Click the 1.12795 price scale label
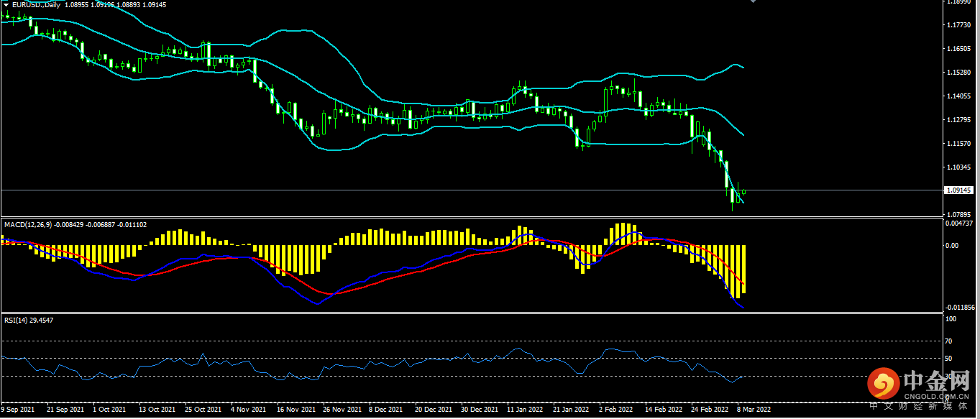The height and width of the screenshot is (419, 980). tap(959, 120)
